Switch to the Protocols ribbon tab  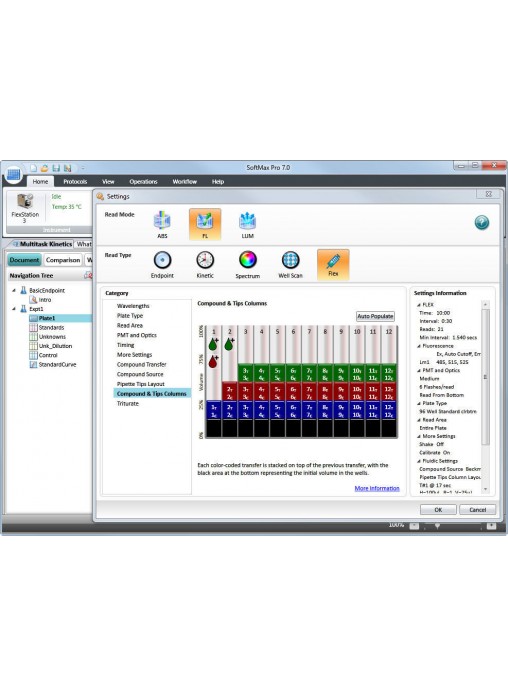click(75, 182)
